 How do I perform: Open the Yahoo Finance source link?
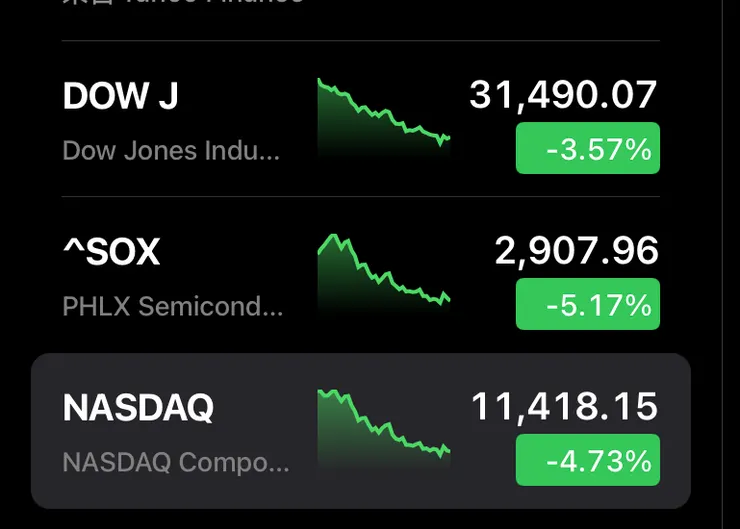[x=210, y=4]
